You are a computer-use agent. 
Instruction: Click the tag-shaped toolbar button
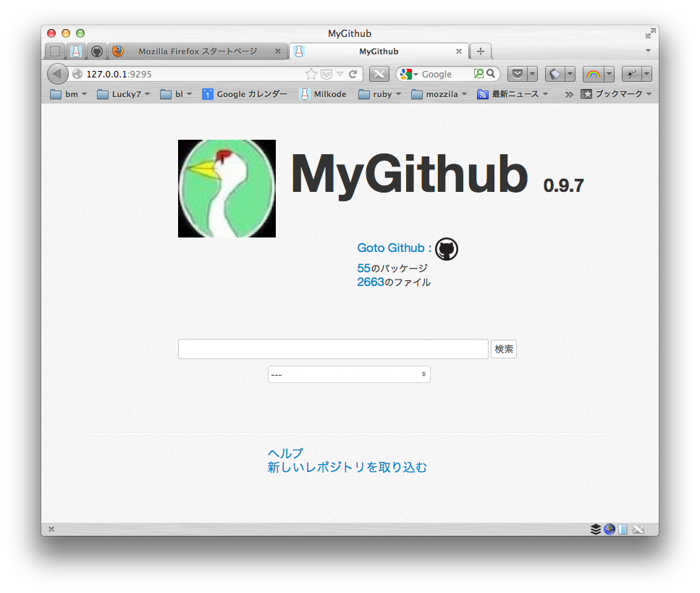pos(555,74)
